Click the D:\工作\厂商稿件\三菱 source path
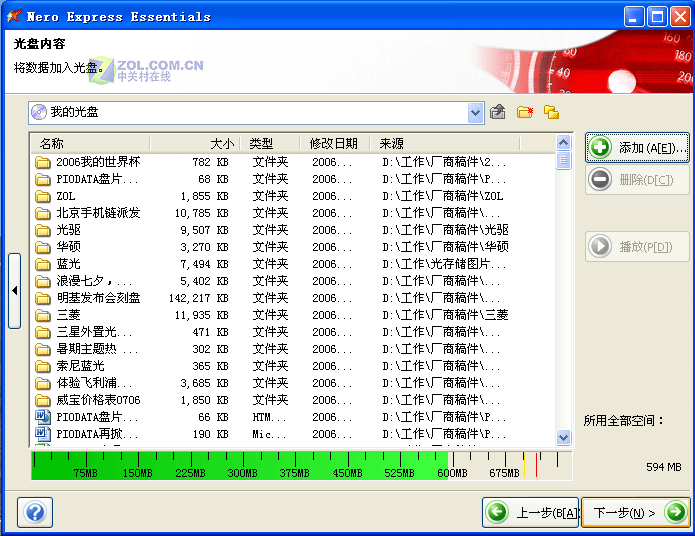The image size is (695, 536). (x=445, y=315)
